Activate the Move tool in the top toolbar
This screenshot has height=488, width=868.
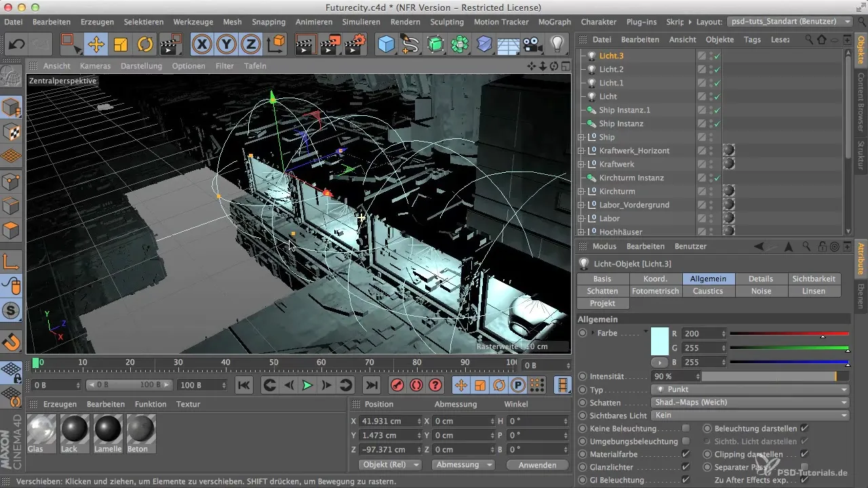click(96, 45)
